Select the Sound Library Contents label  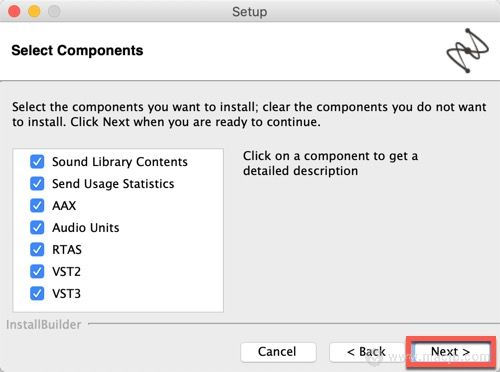pyautogui.click(x=120, y=162)
